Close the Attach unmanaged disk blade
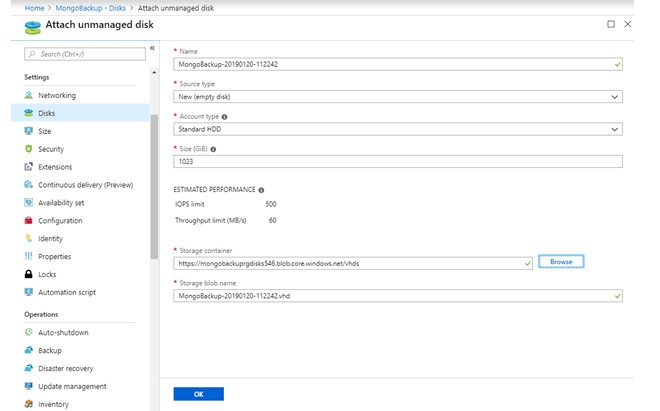Viewport: 660px width, 411px height. 628,24
